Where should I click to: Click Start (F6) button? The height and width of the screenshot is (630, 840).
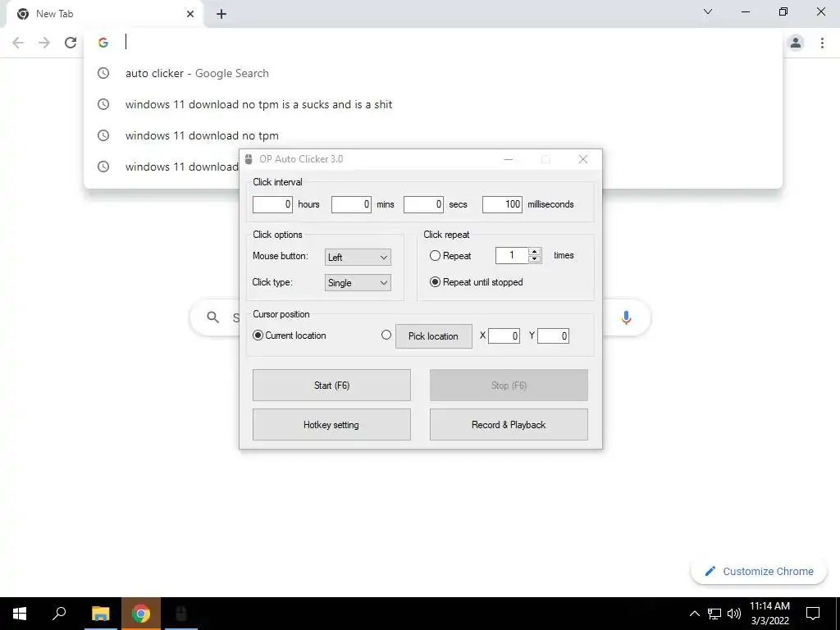(x=331, y=386)
